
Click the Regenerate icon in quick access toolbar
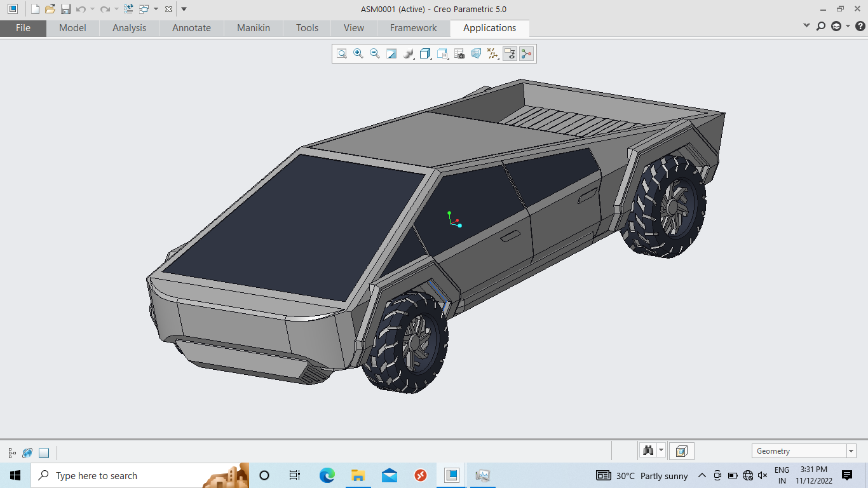[x=129, y=9]
